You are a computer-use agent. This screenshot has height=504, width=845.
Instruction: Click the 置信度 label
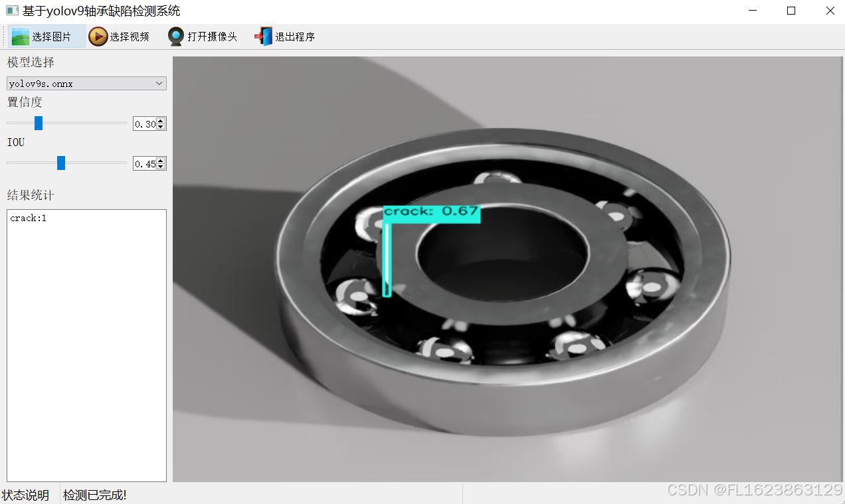pyautogui.click(x=25, y=102)
